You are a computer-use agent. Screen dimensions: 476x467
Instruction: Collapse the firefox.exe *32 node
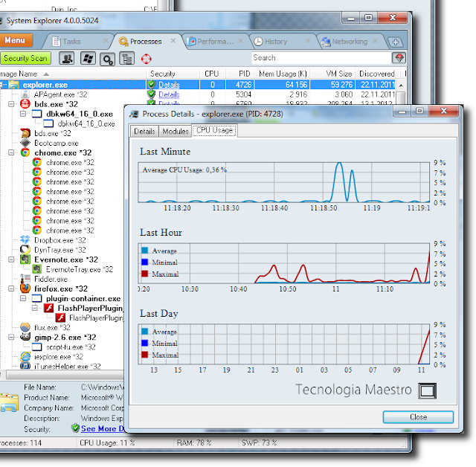click(11, 289)
